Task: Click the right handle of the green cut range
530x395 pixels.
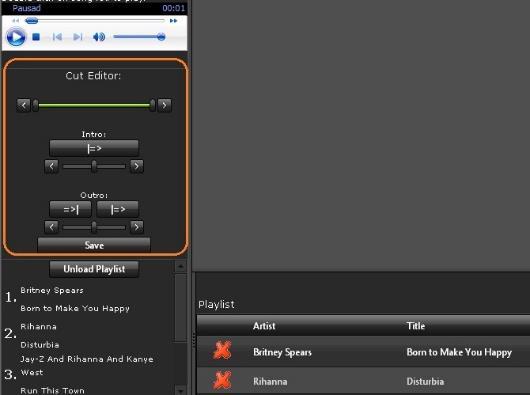Action: [x=152, y=105]
